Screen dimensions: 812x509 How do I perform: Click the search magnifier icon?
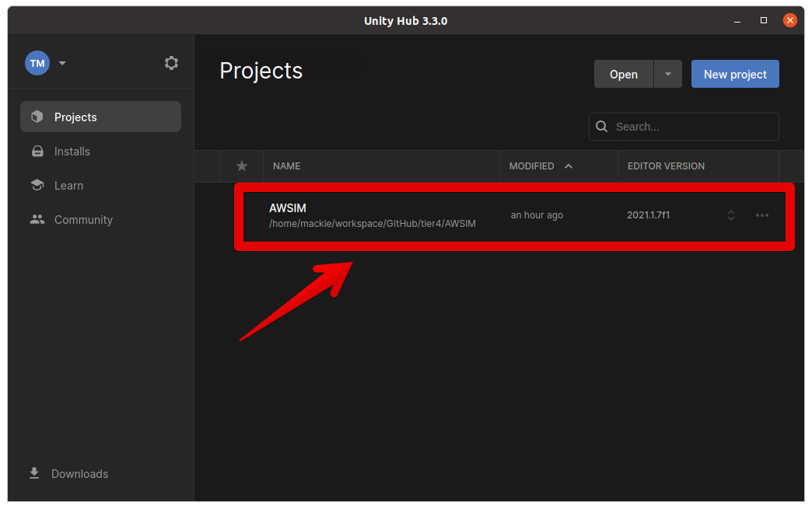(601, 126)
